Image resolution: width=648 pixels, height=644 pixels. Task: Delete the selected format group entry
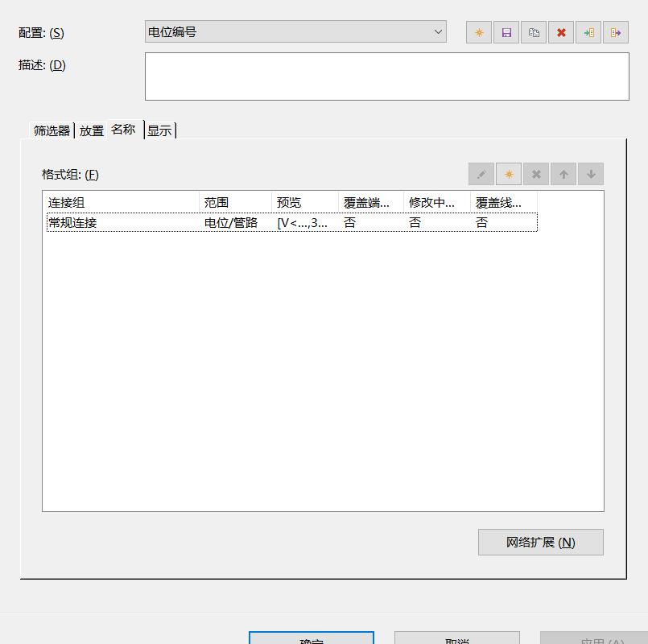point(536,174)
